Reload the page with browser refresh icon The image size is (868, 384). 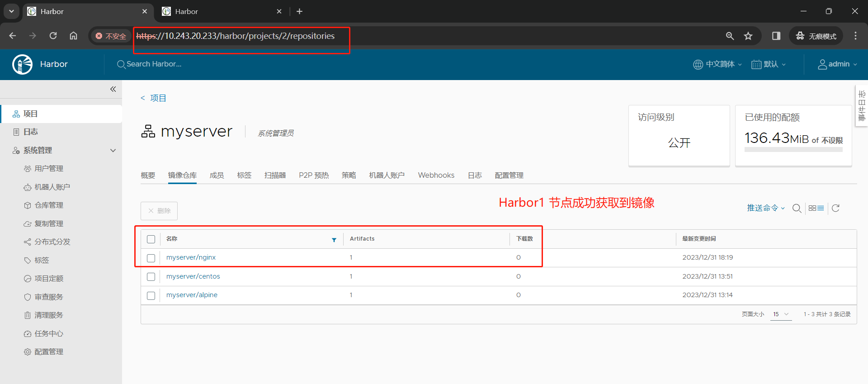coord(53,36)
